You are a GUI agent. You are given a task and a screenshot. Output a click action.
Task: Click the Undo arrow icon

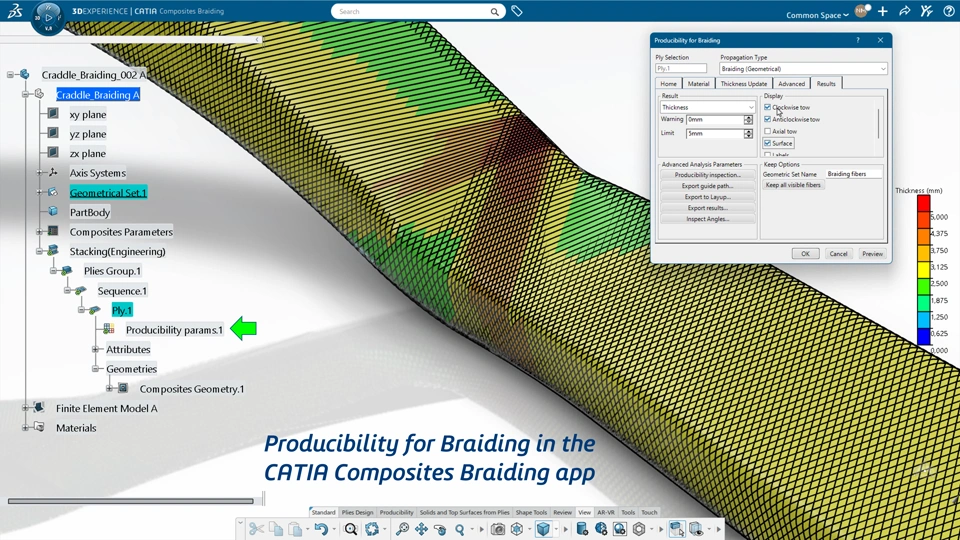click(x=321, y=528)
